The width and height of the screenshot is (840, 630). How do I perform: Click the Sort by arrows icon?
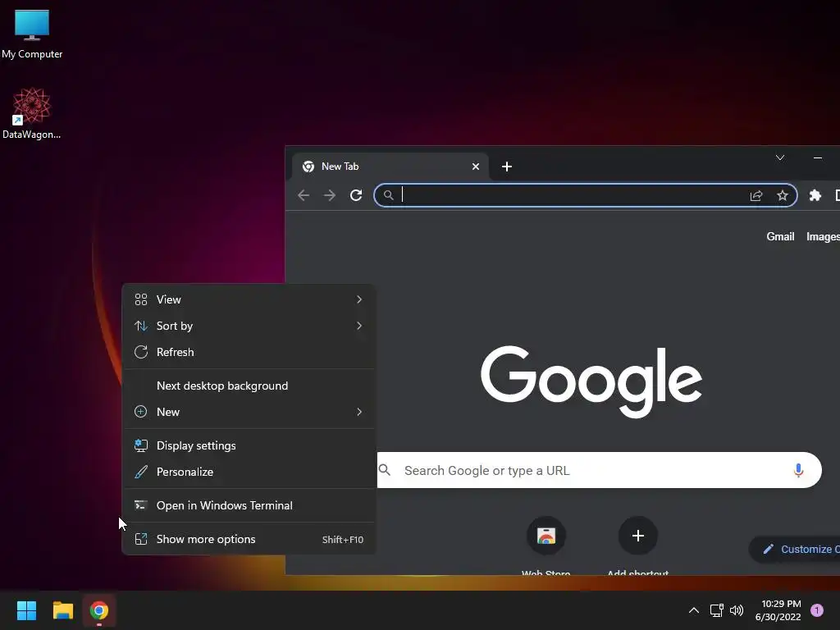[x=141, y=326]
